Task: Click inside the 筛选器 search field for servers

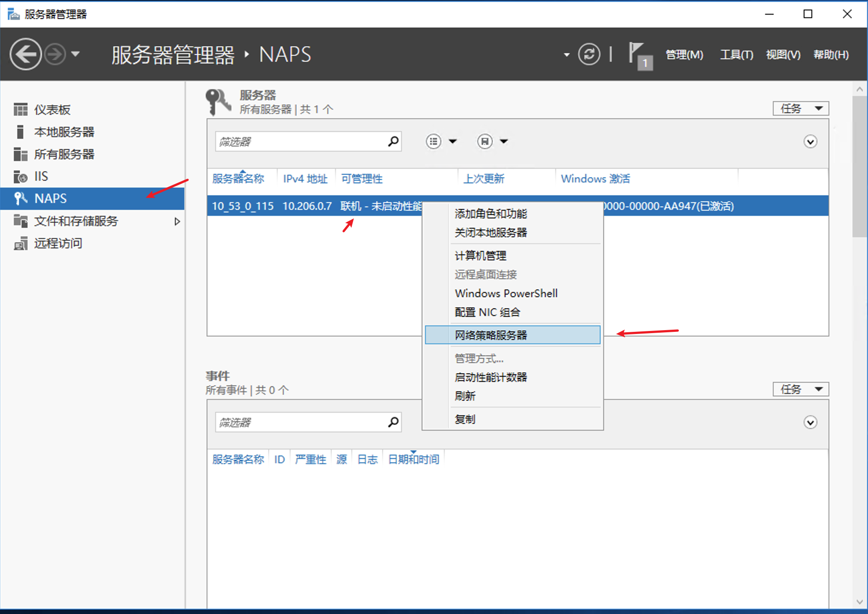Action: [x=300, y=141]
